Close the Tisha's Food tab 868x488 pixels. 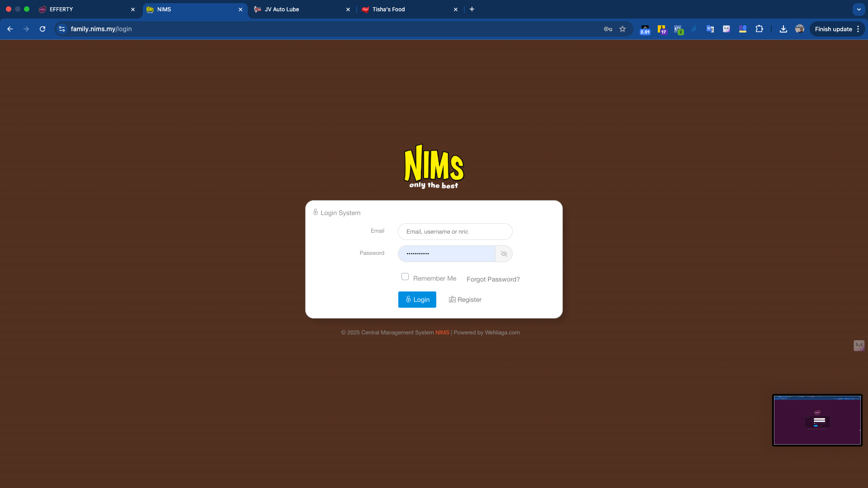[456, 9]
